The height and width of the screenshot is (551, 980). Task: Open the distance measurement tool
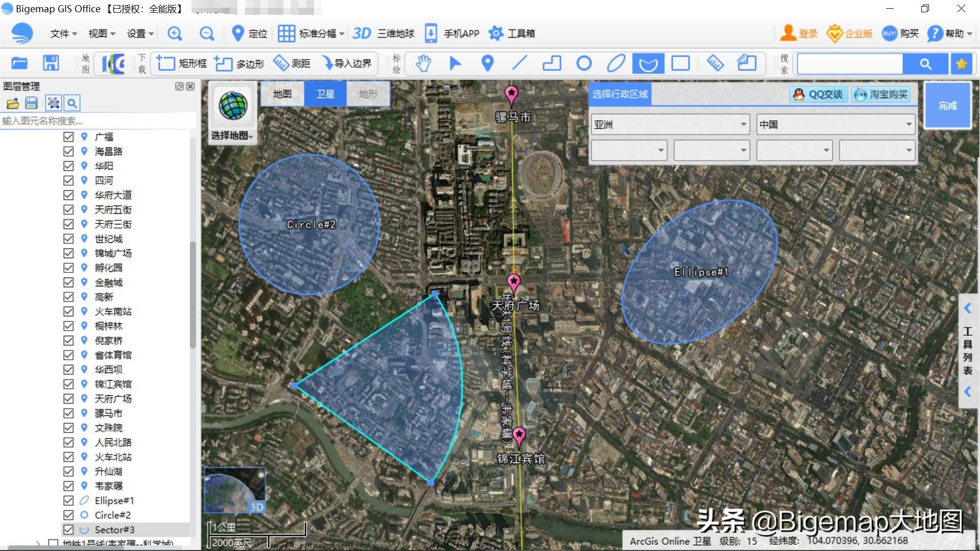point(292,63)
